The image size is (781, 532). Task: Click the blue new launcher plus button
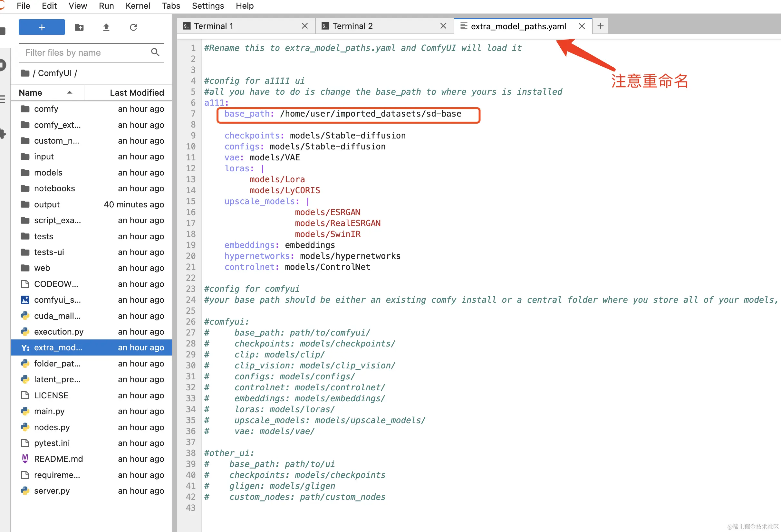(42, 27)
